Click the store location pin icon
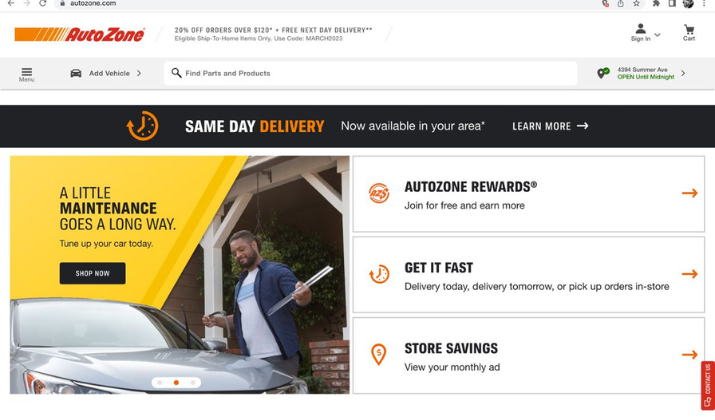Screen dimensions: 715x420 point(603,73)
